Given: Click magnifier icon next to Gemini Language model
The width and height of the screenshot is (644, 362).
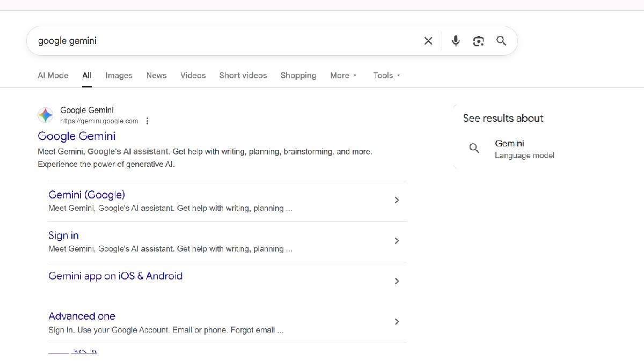Looking at the screenshot, I should point(474,149).
